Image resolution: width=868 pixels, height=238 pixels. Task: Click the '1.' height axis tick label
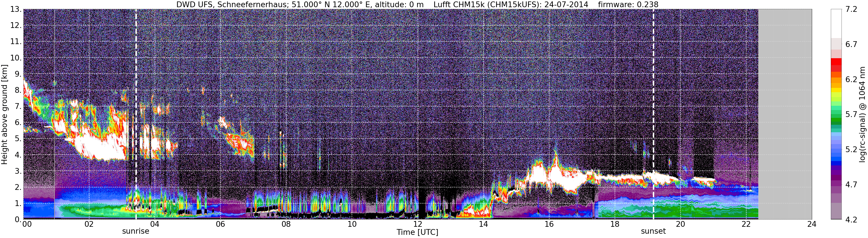[18, 204]
